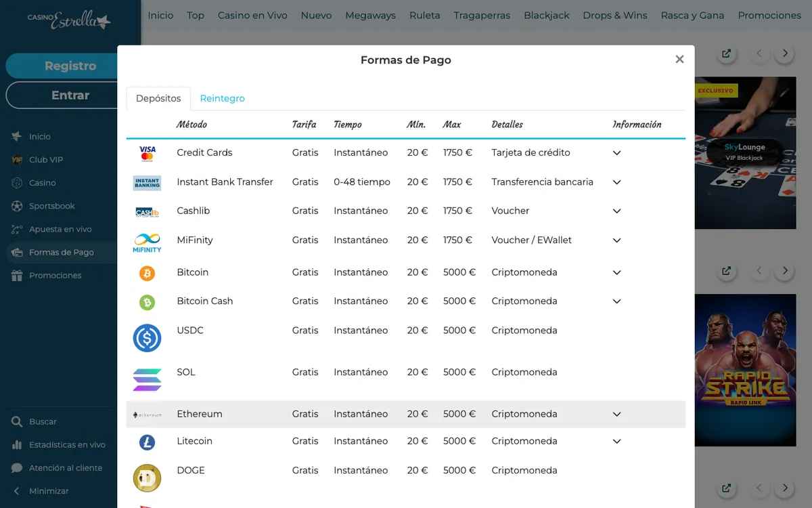Screen dimensions: 812x508
Task: Previous arrow on top game carousel
Action: coord(759,54)
